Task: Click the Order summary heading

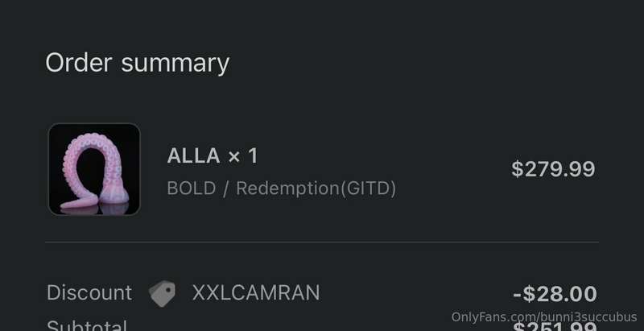Action: pyautogui.click(x=137, y=63)
